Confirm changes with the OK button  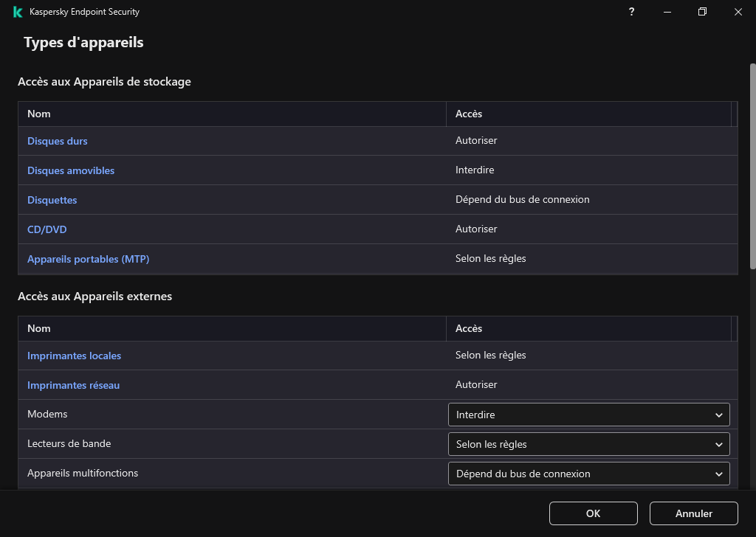593,513
